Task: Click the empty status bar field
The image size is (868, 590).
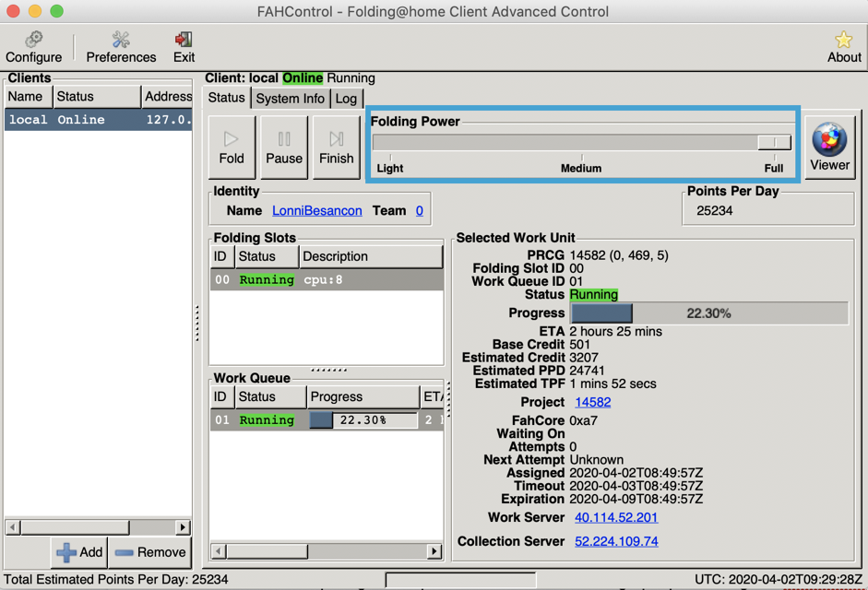Action: pyautogui.click(x=460, y=580)
